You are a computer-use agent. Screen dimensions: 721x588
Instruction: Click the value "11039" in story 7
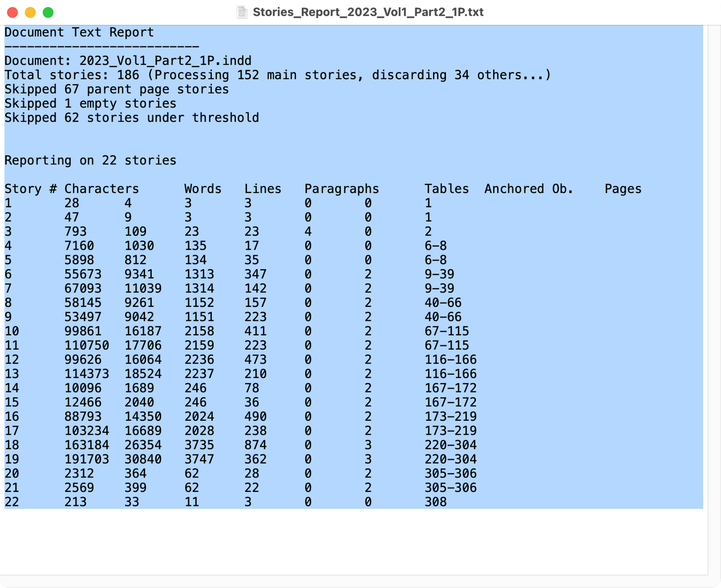pyautogui.click(x=143, y=289)
